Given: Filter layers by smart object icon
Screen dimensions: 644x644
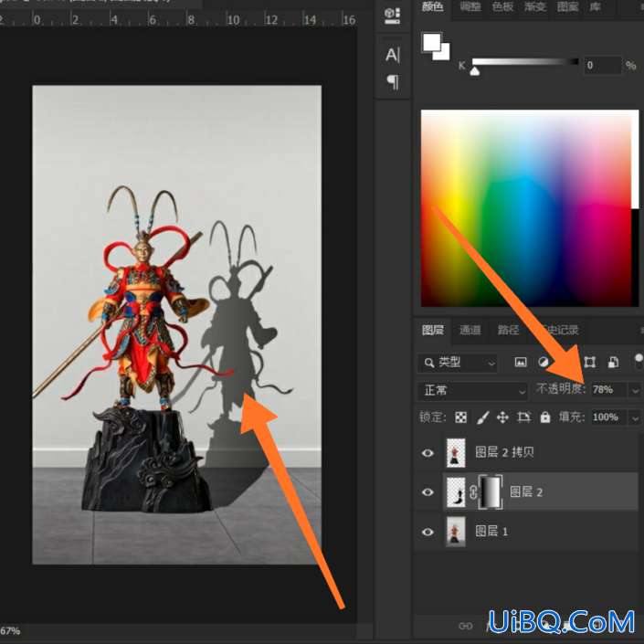Looking at the screenshot, I should click(613, 362).
